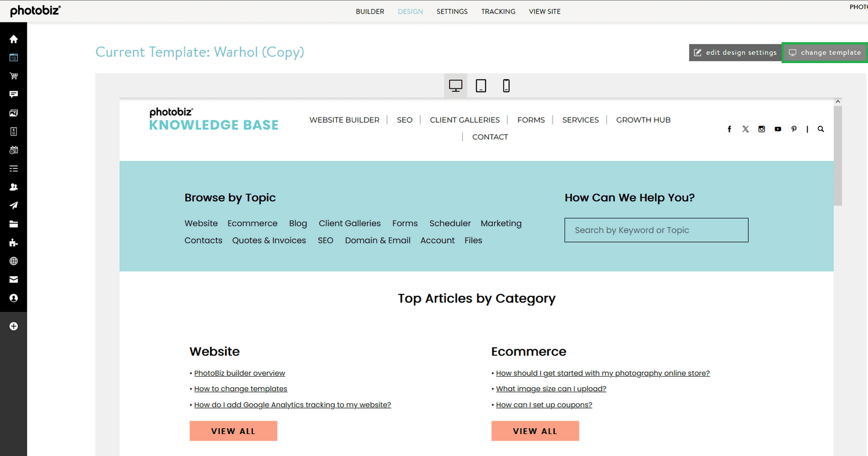Click the photobiz logo top left
Screen dimensions: 868x456
35,11
